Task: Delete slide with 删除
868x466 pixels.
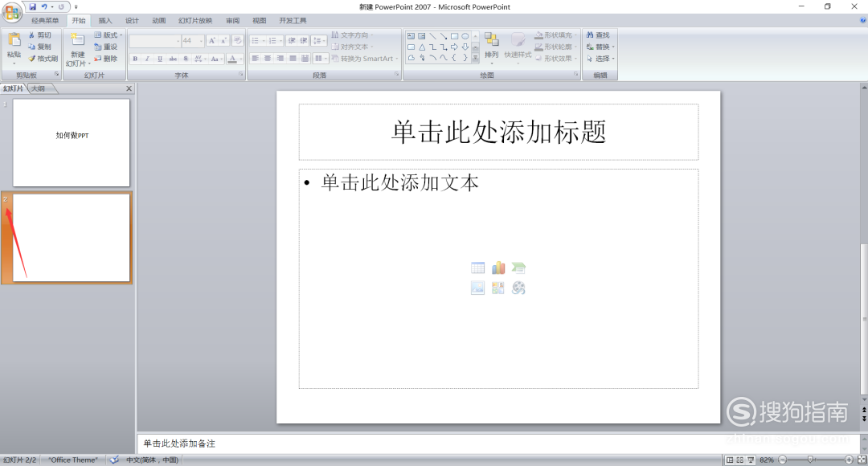Action: pyautogui.click(x=106, y=58)
